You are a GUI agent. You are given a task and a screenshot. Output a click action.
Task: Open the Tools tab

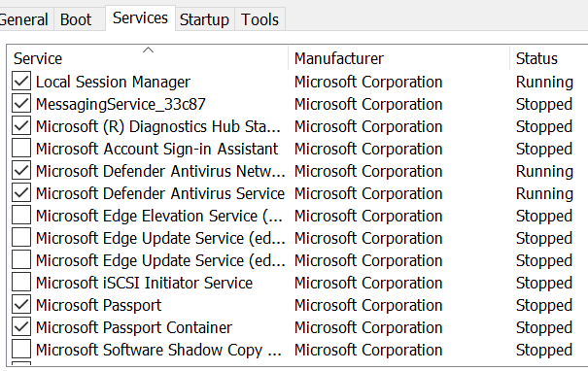pyautogui.click(x=259, y=19)
